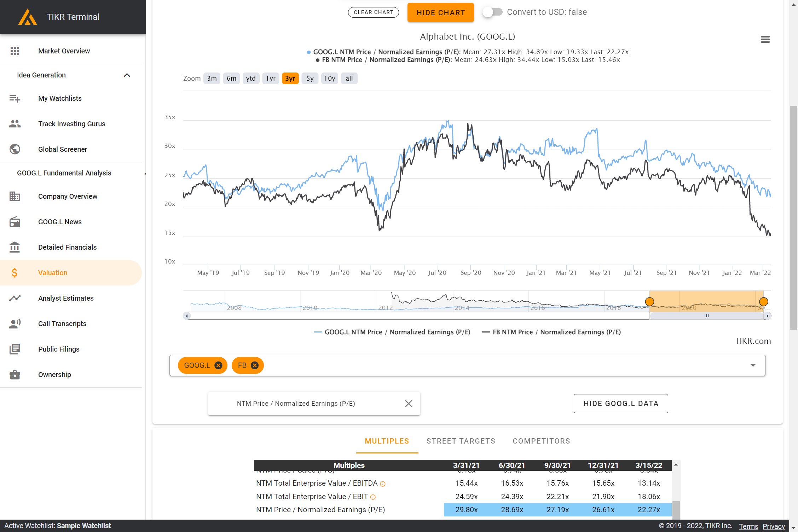Click Company Overview building icon
The height and width of the screenshot is (532, 798).
click(x=15, y=196)
